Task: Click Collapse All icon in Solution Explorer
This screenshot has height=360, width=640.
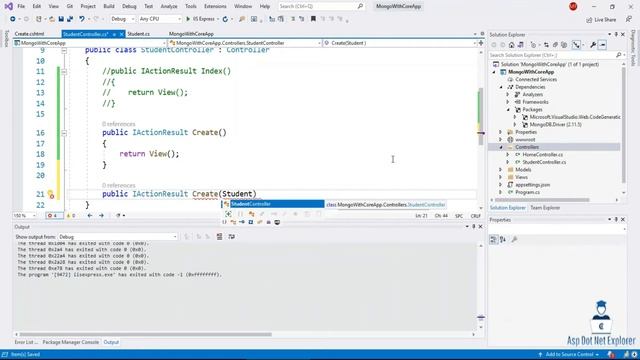Action: 555,45
